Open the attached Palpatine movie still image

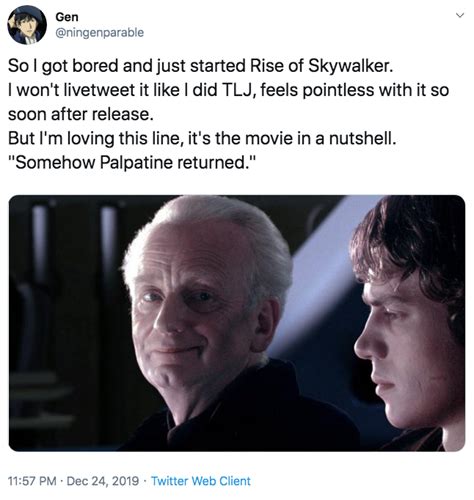237,323
